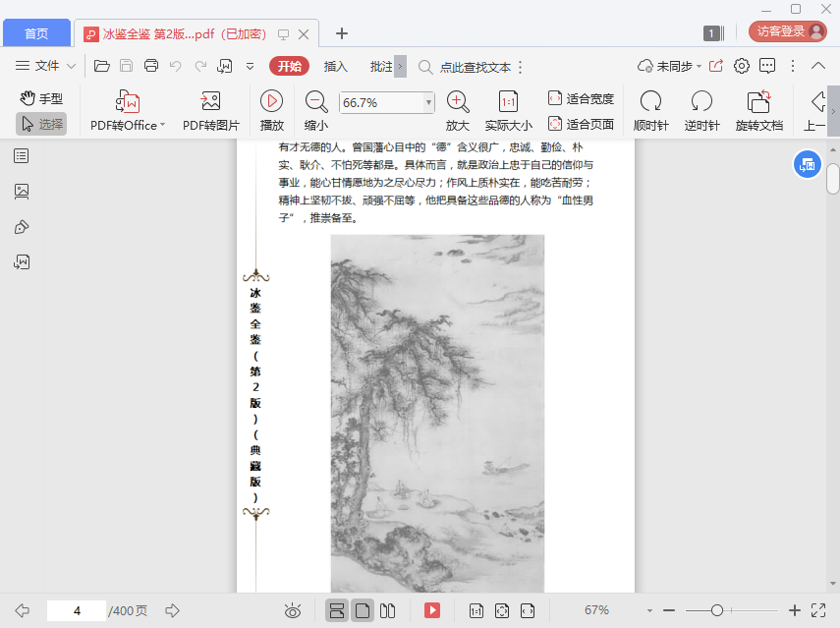Click the open folder icon
The image size is (840, 628).
pos(102,66)
